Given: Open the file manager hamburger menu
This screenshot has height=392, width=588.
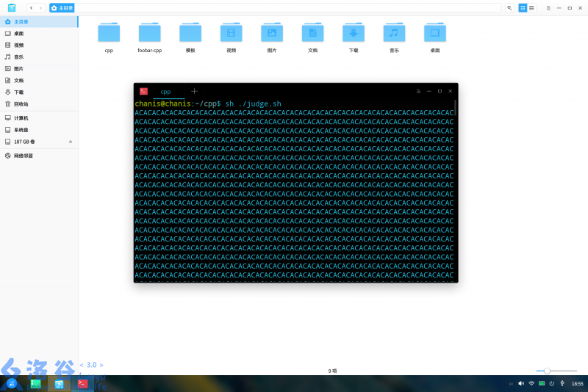Looking at the screenshot, I should click(548, 7).
